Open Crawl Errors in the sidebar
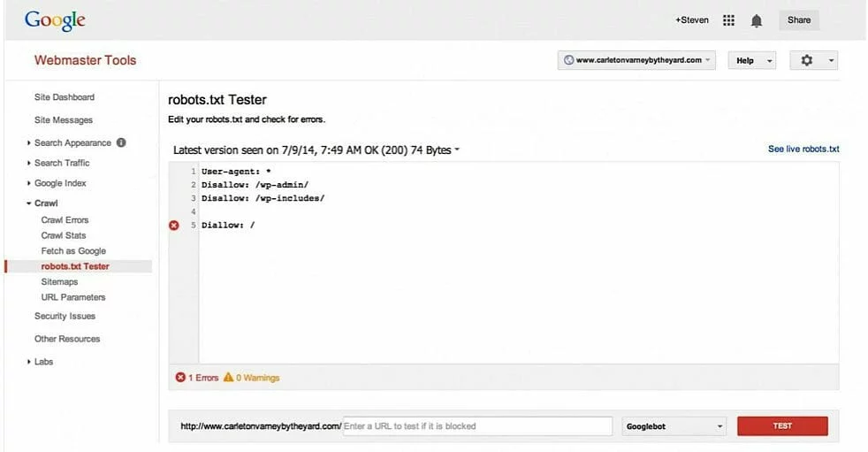The image size is (868, 452). (x=65, y=219)
